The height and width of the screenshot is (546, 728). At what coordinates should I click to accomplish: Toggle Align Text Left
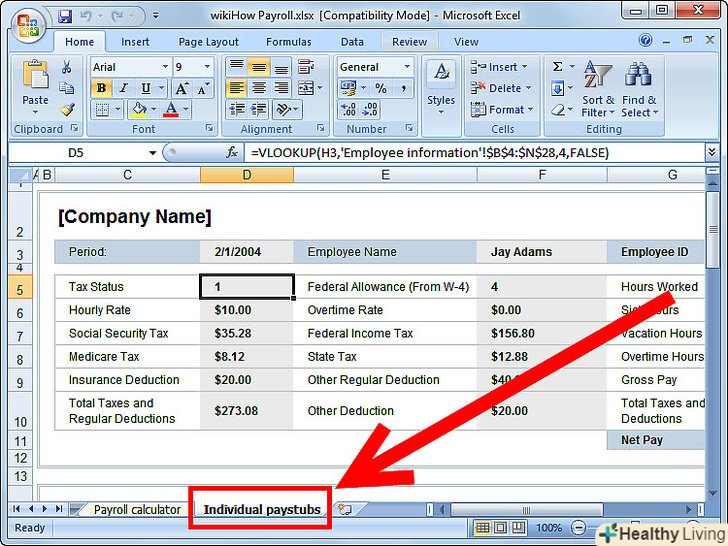click(x=237, y=88)
